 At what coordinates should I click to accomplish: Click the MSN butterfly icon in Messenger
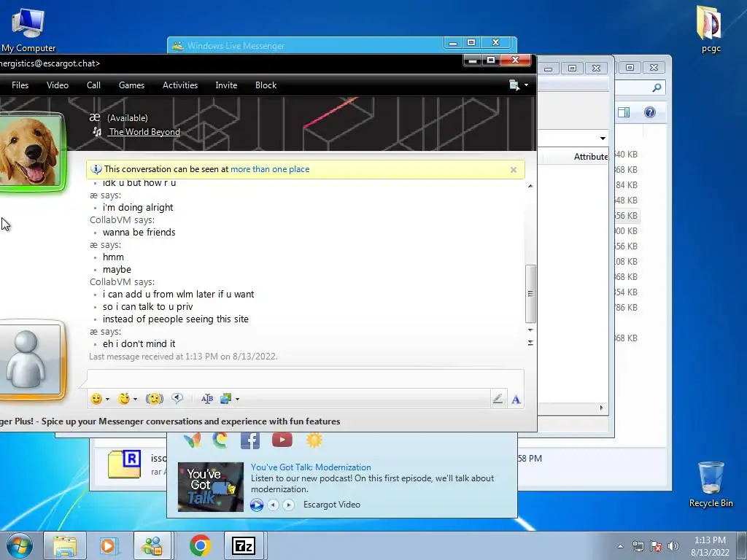(x=192, y=440)
